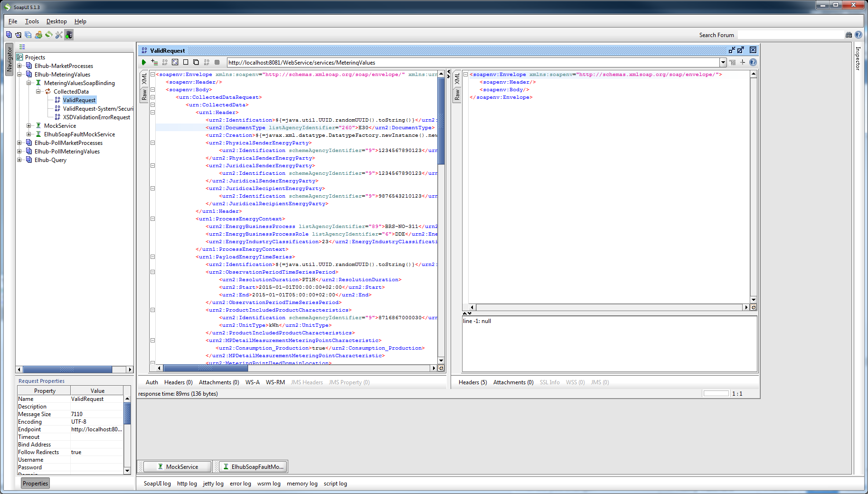Toggle the Proxy server icon in toolbar
This screenshot has width=868, height=494.
point(69,35)
